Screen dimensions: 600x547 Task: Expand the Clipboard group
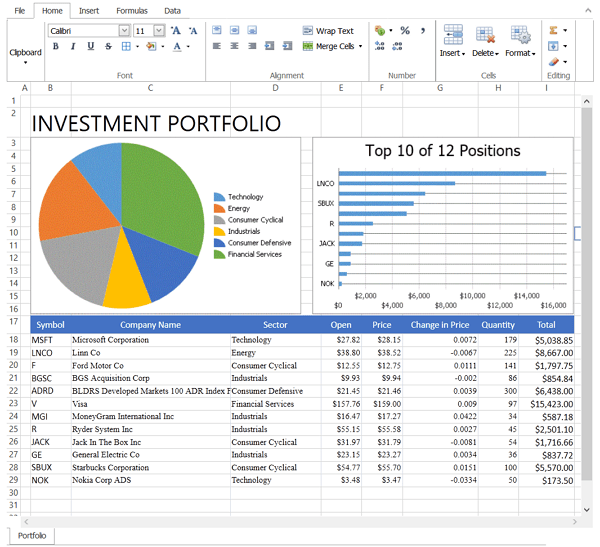pyautogui.click(x=25, y=56)
